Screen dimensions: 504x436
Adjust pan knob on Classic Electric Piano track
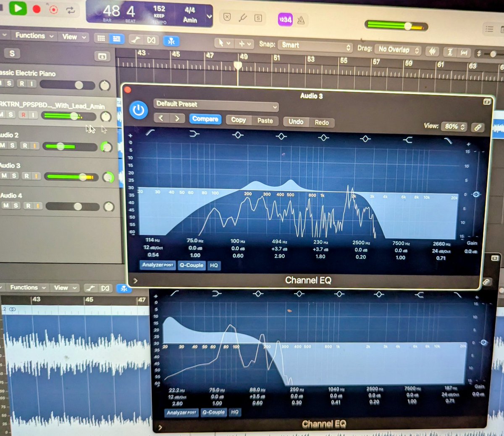105,85
